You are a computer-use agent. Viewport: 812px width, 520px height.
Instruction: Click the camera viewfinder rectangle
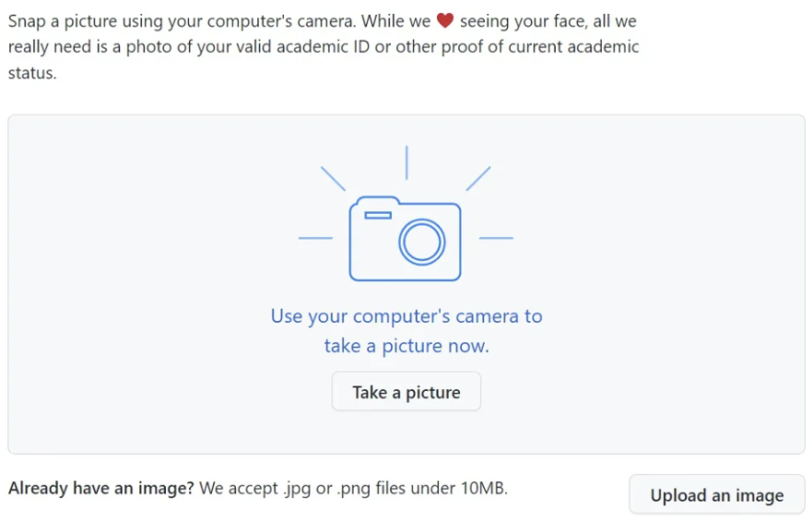point(378,216)
